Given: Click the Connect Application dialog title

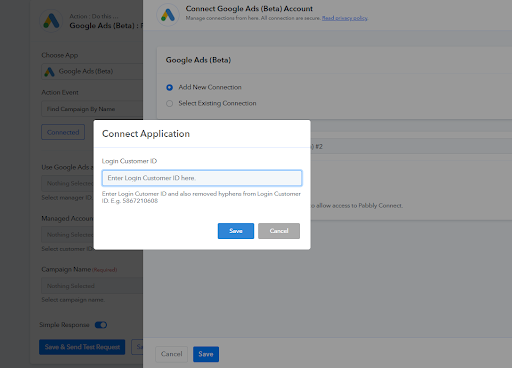Looking at the screenshot, I should [146, 134].
